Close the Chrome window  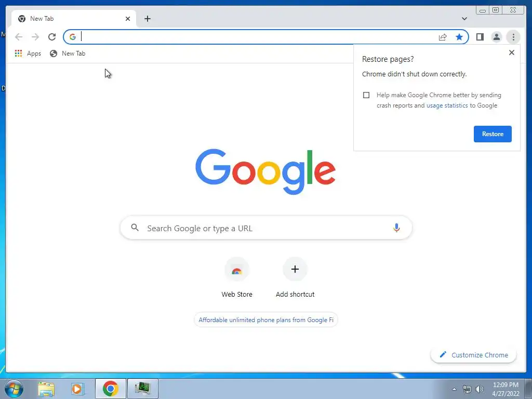coord(513,10)
